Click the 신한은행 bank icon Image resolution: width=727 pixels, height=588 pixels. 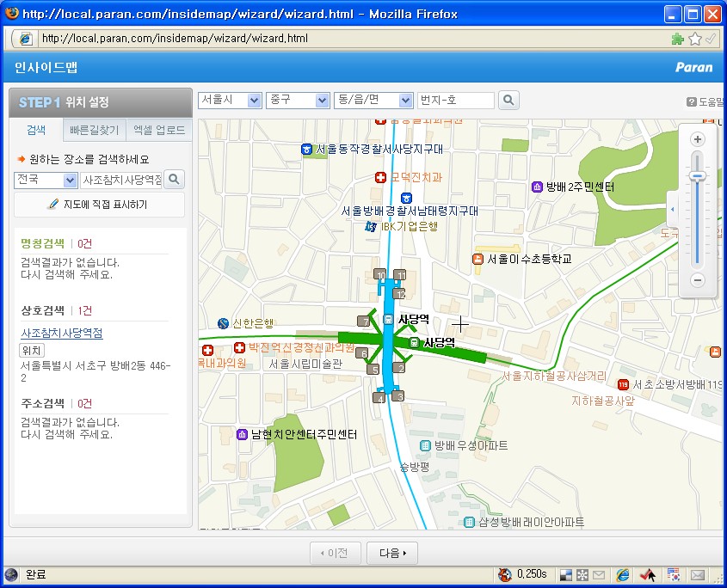(x=223, y=323)
